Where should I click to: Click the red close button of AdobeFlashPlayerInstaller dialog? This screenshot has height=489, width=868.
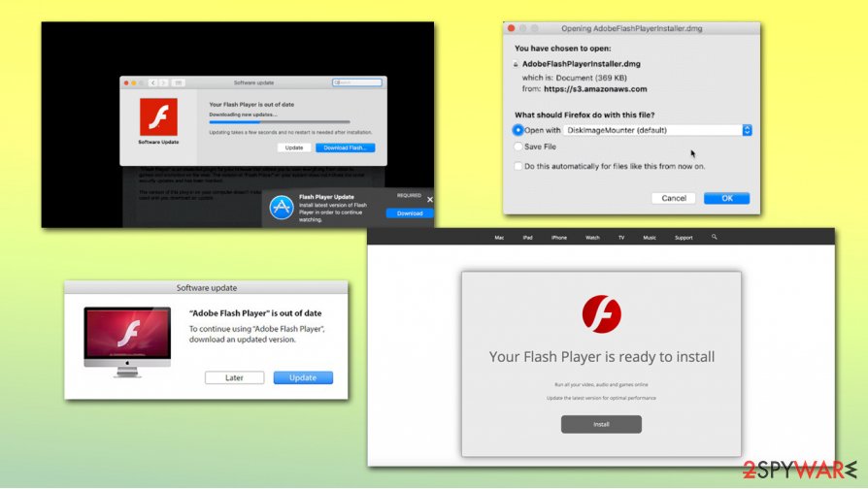(511, 28)
